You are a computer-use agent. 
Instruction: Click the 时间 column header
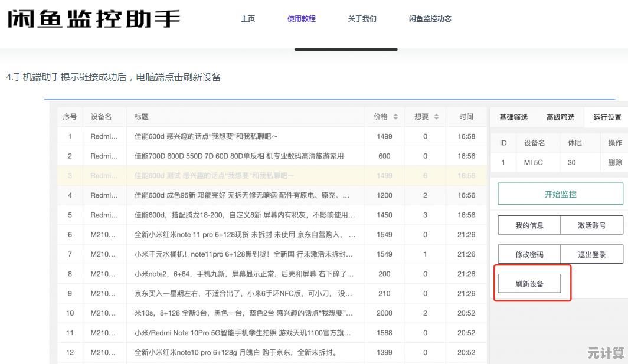466,117
